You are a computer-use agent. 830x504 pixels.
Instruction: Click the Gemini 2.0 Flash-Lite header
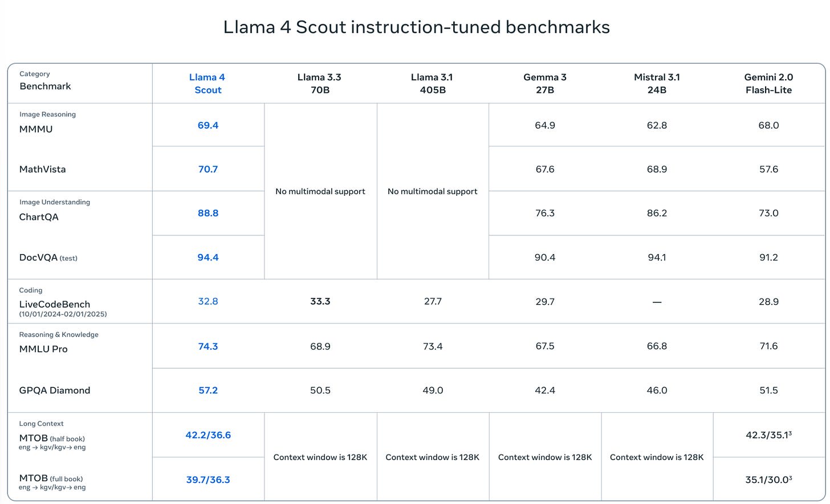point(768,84)
